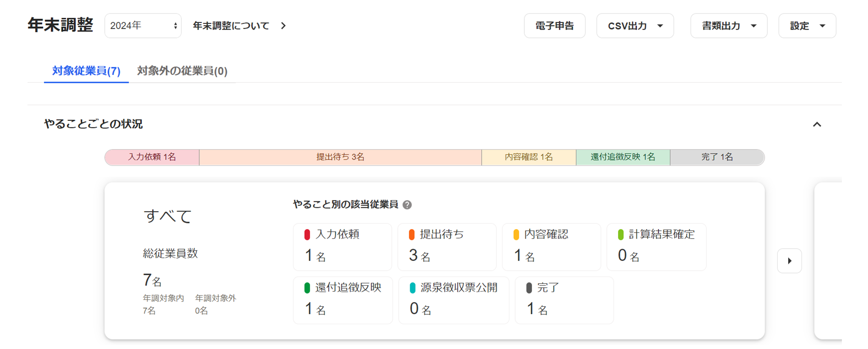This screenshot has height=349, width=868.
Task: Open the 設定 dropdown menu
Action: point(807,26)
